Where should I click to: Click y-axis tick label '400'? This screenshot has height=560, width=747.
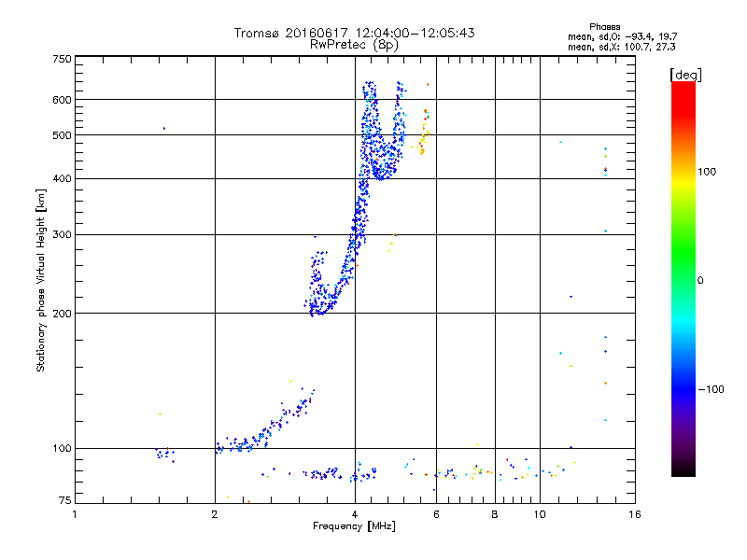pyautogui.click(x=62, y=179)
